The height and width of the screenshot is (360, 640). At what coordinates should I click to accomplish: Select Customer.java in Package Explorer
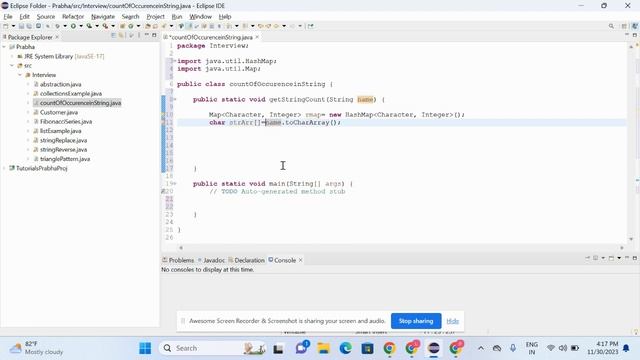(59, 112)
